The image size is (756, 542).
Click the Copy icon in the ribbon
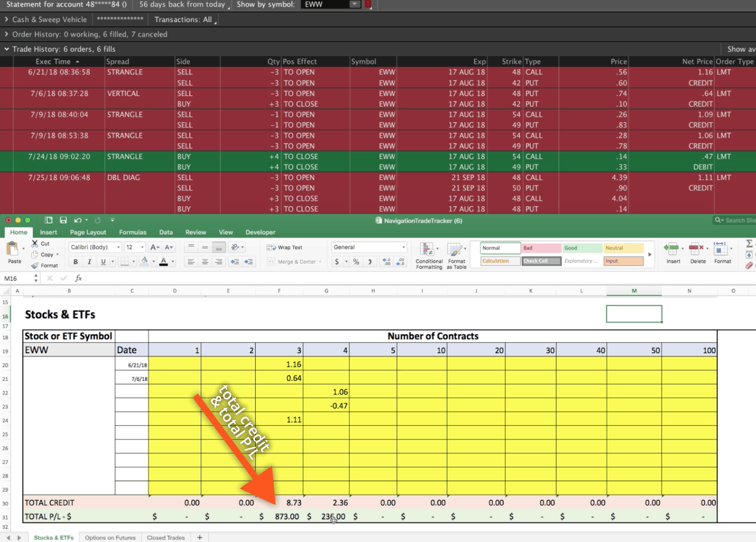35,254
